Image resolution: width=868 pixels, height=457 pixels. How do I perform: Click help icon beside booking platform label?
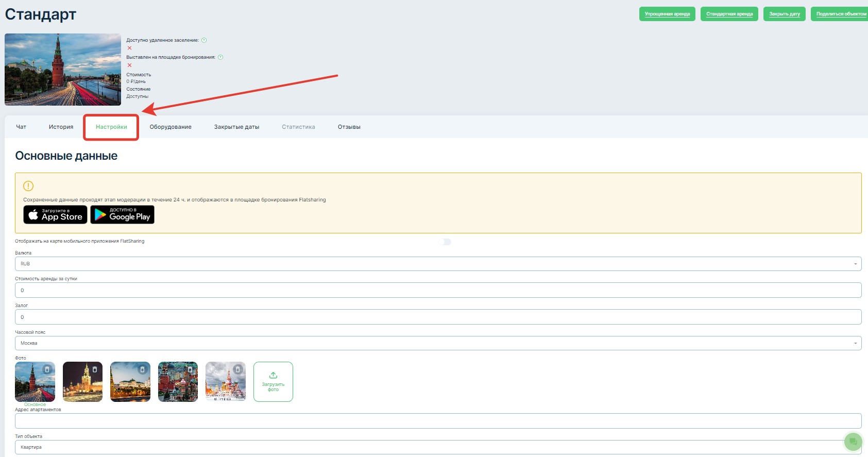coord(220,57)
